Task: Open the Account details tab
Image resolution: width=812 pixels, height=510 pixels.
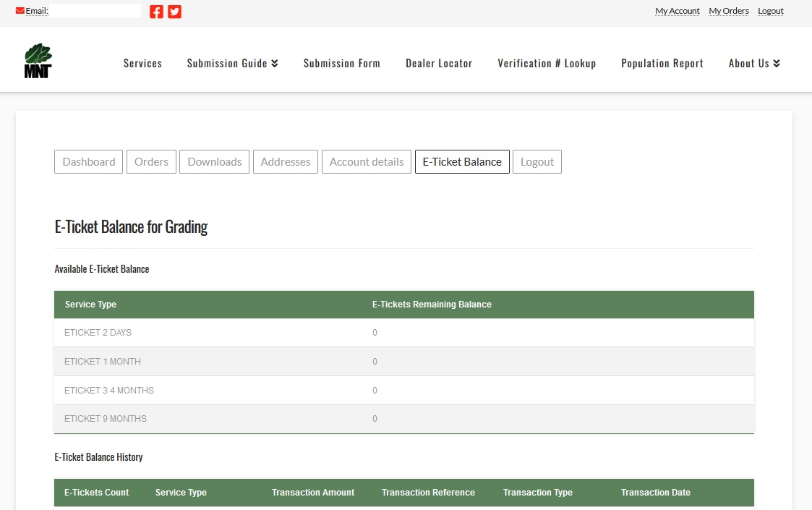Action: coord(367,162)
